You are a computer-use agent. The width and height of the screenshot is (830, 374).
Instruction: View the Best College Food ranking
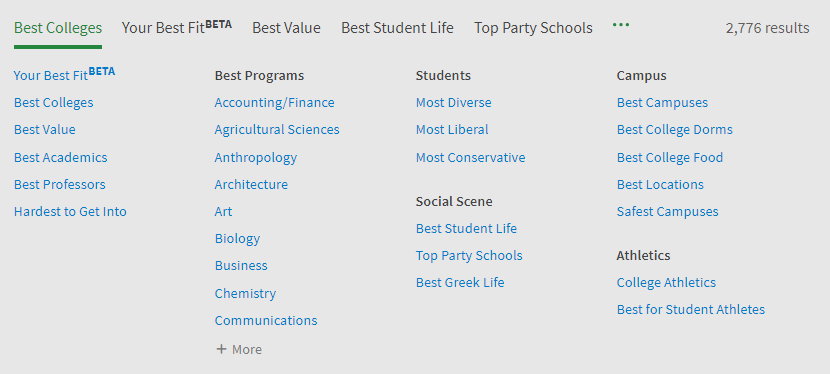click(x=670, y=157)
